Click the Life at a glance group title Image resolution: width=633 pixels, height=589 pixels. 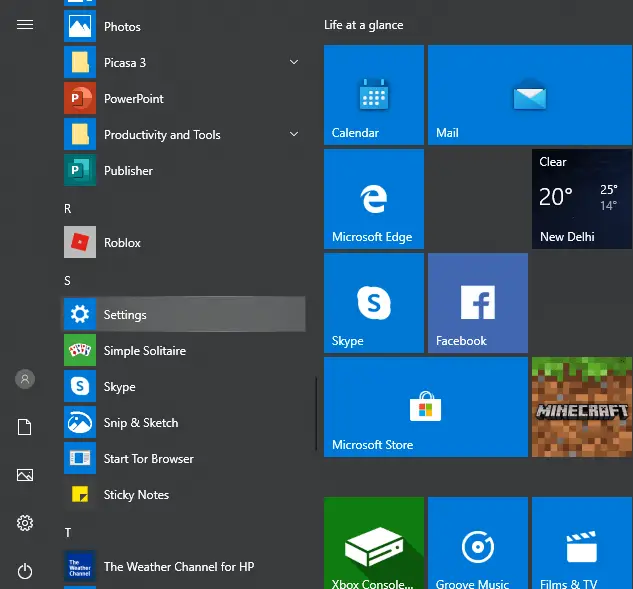363,25
